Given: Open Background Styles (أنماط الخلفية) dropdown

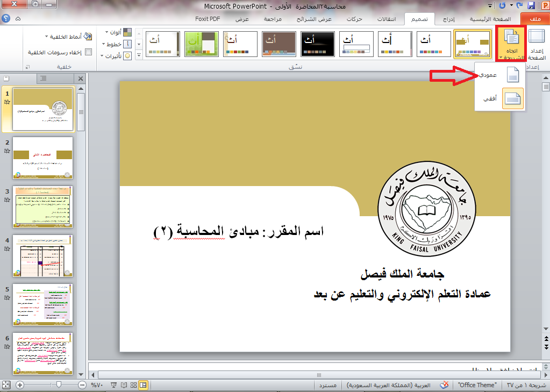Looking at the screenshot, I should coord(69,37).
